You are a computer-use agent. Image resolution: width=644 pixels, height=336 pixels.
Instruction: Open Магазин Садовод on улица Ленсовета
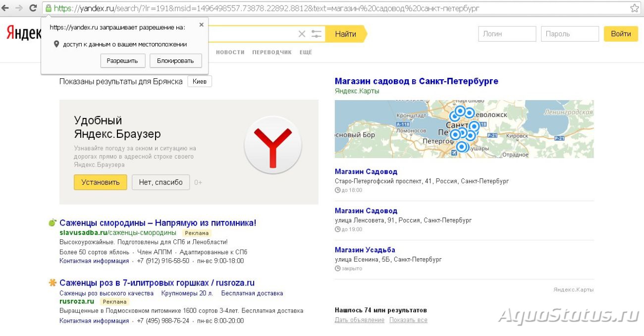pos(366,211)
